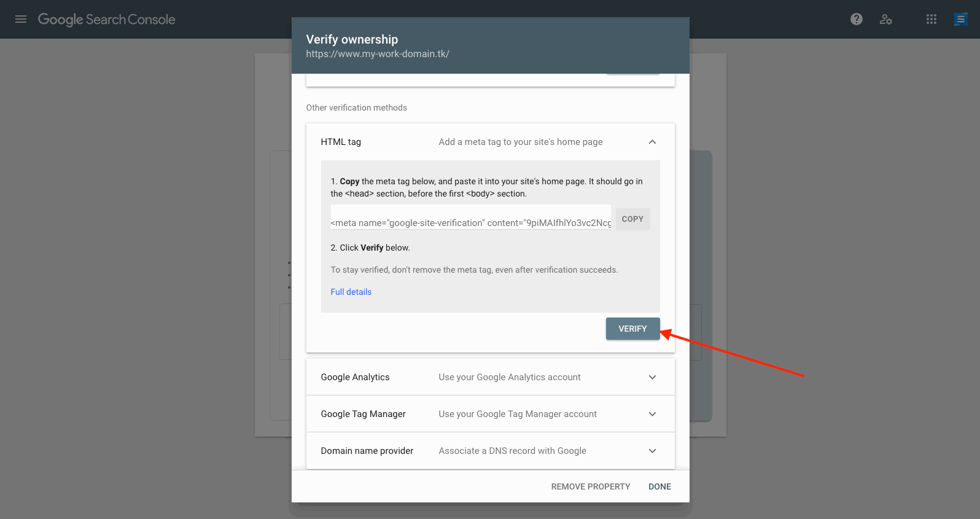This screenshot has width=980, height=519.
Task: Select the Domain name provider label
Action: [367, 451]
